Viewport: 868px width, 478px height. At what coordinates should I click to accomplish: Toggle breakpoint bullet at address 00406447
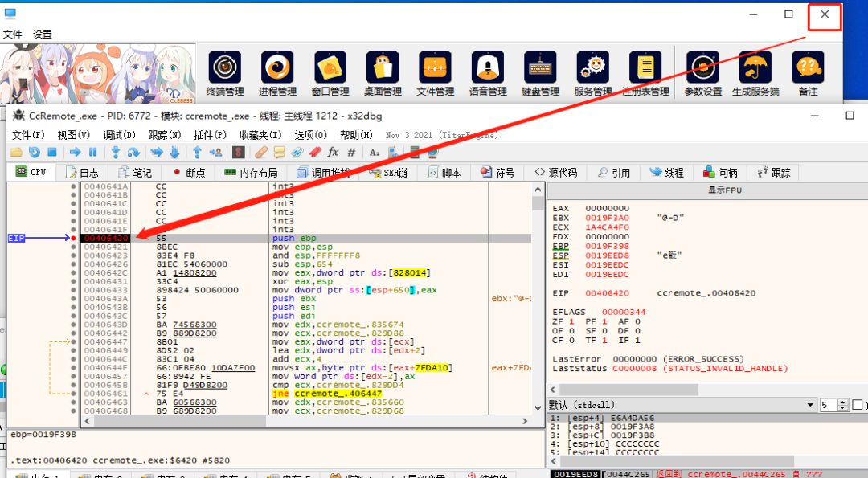pos(73,342)
